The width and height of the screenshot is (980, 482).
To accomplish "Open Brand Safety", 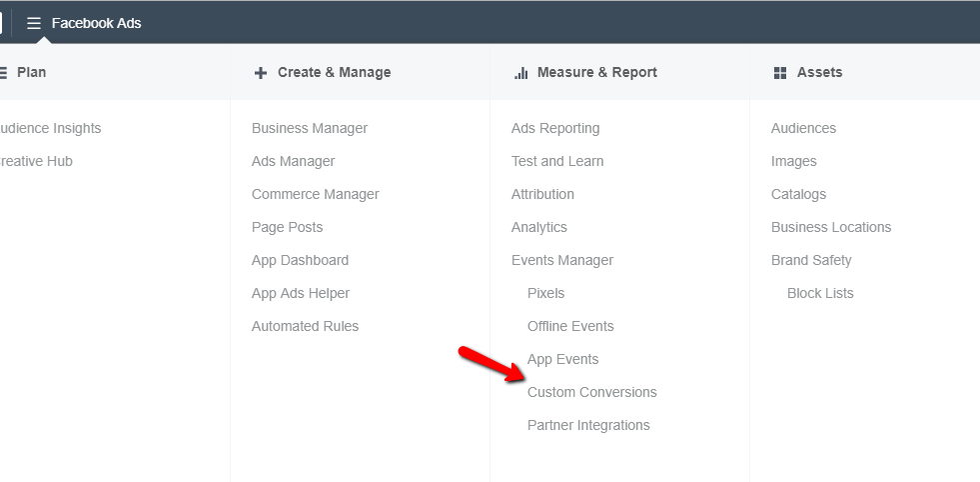I will [811, 260].
